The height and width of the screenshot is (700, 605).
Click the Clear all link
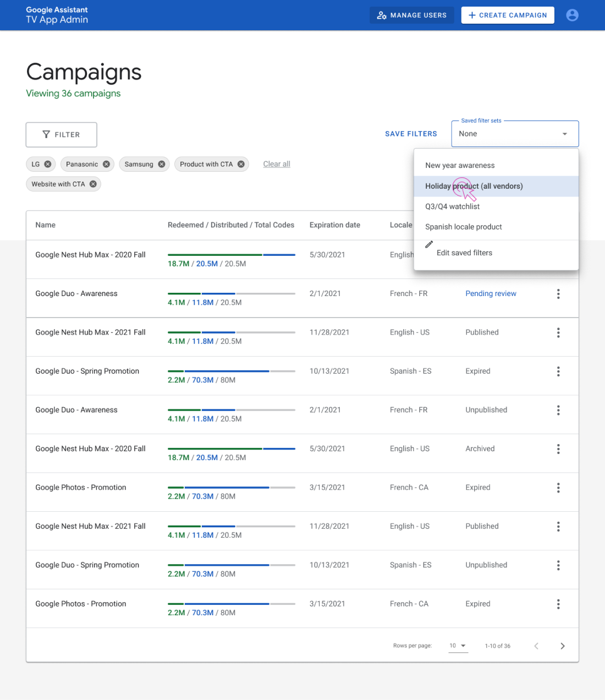tap(277, 164)
